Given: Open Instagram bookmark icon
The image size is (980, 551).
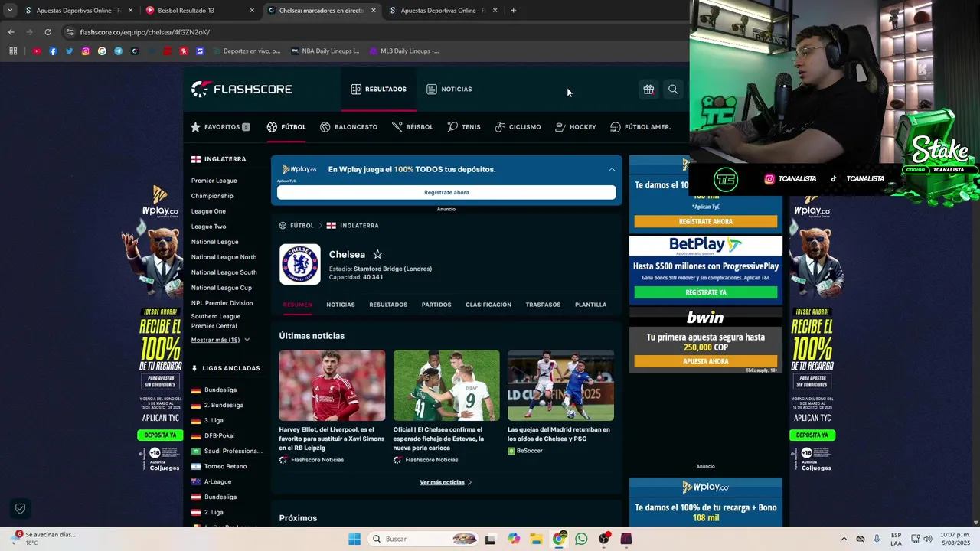Looking at the screenshot, I should click(x=85, y=51).
